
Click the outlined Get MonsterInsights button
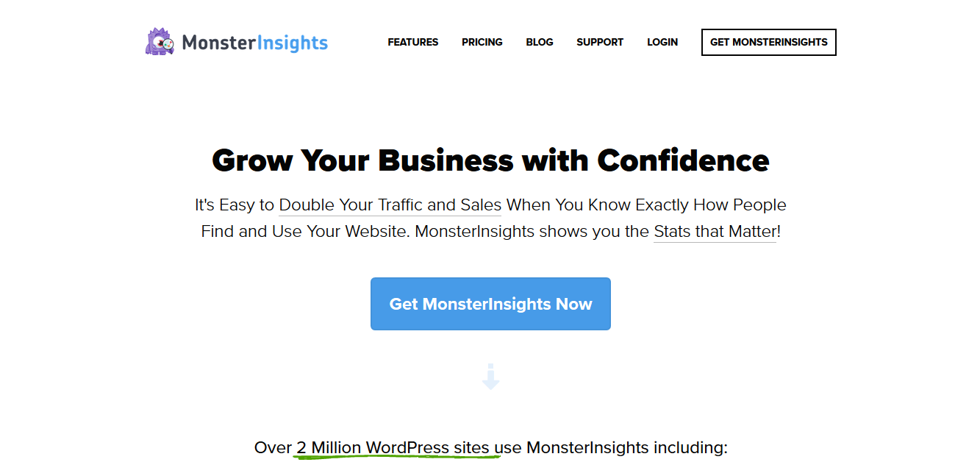pyautogui.click(x=769, y=42)
